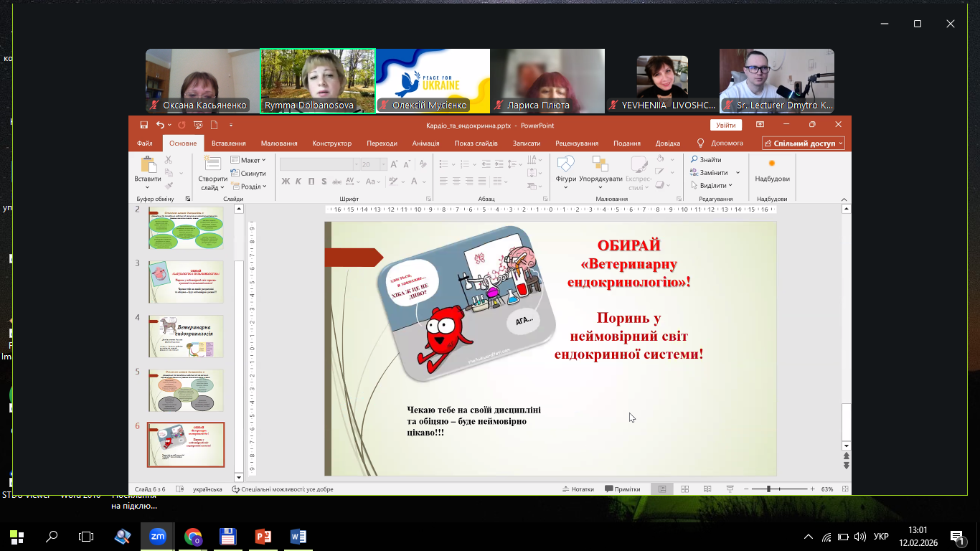Switch to the Анімація tab

coord(425,143)
